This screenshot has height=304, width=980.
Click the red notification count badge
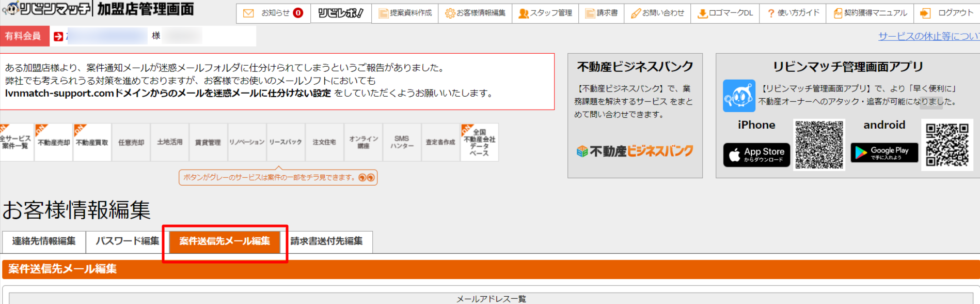(x=298, y=13)
